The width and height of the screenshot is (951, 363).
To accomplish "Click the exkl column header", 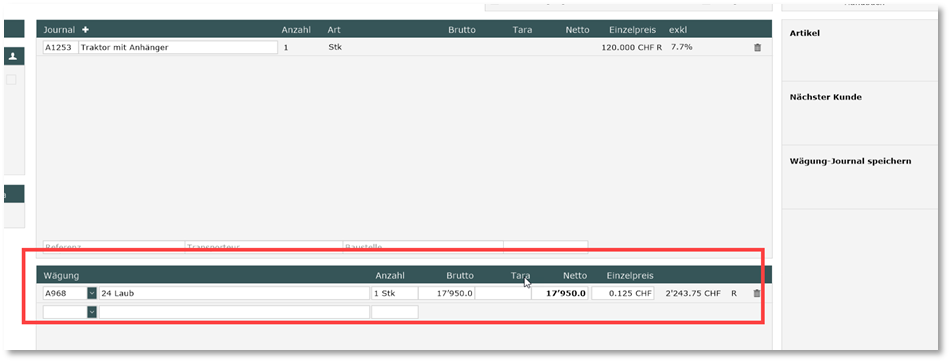I will 678,30.
